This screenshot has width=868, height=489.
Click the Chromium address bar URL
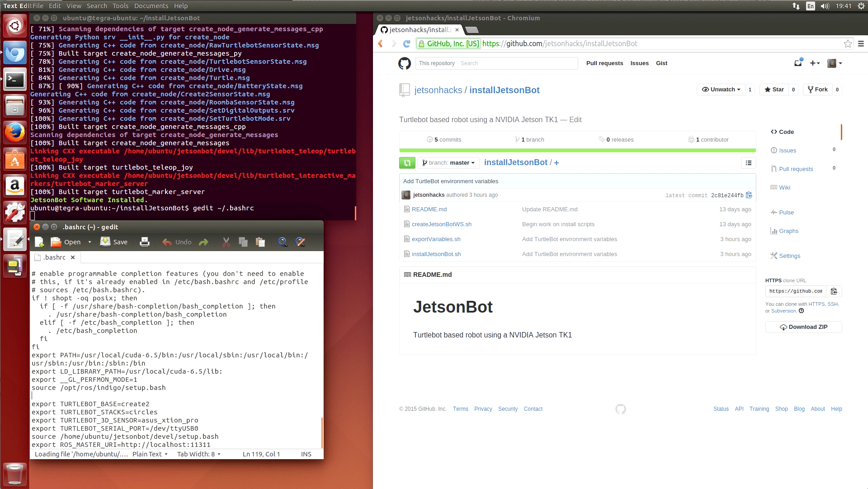coord(560,43)
